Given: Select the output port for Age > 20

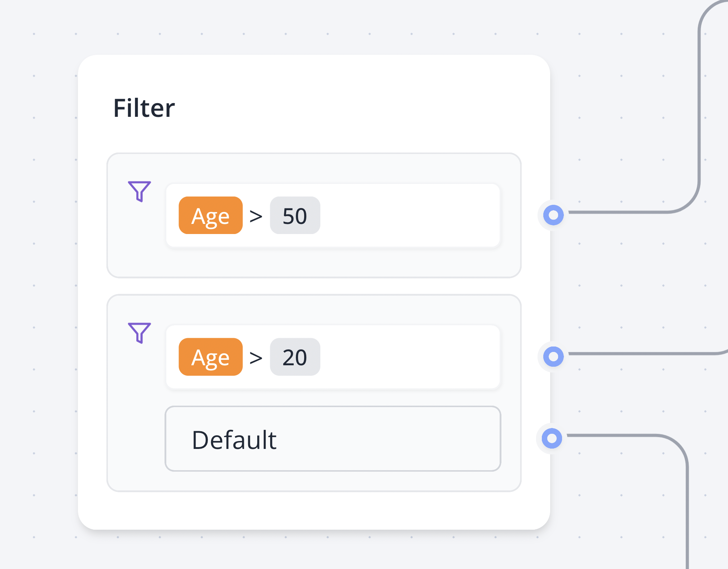Looking at the screenshot, I should pyautogui.click(x=553, y=357).
